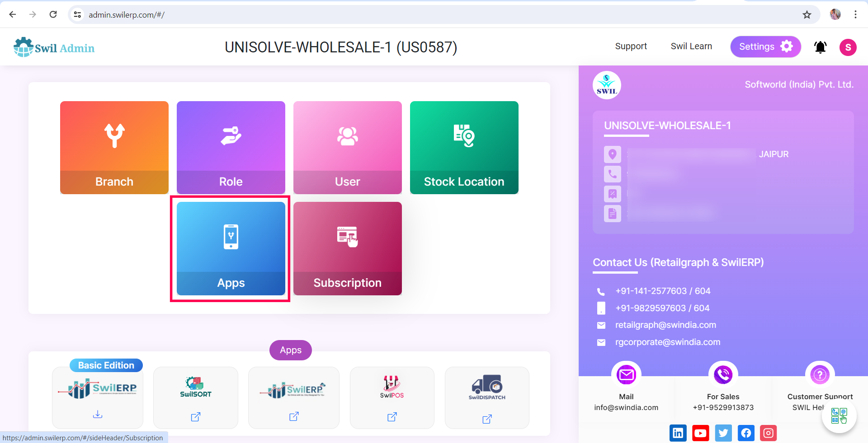Screen dimensions: 868x443
Task: Open the Apps tile with phone icon
Action: 231,248
